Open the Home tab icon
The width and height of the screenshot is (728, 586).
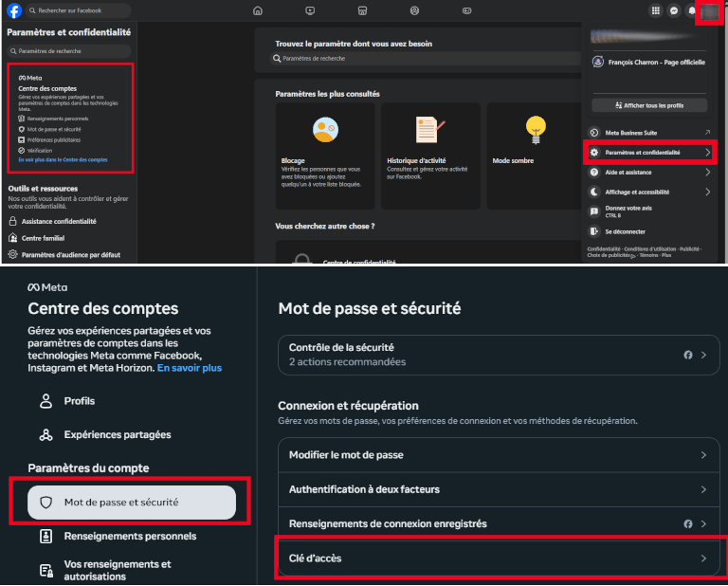pyautogui.click(x=258, y=10)
